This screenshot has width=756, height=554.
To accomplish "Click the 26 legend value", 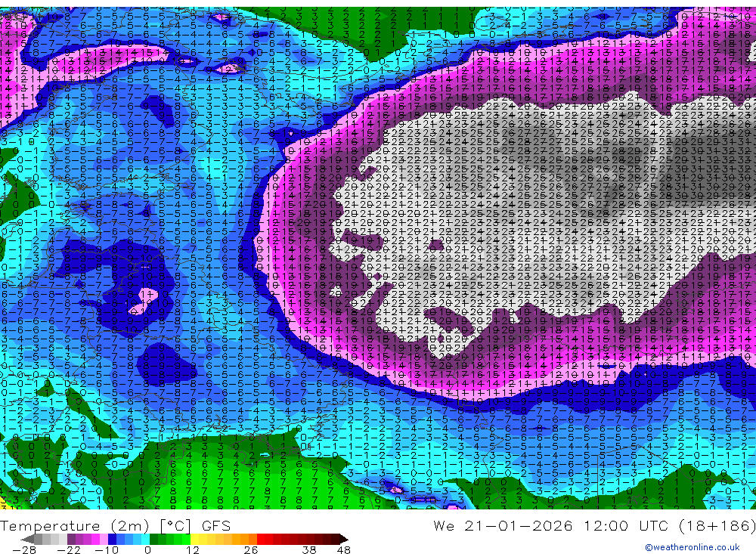I will pos(251,549).
